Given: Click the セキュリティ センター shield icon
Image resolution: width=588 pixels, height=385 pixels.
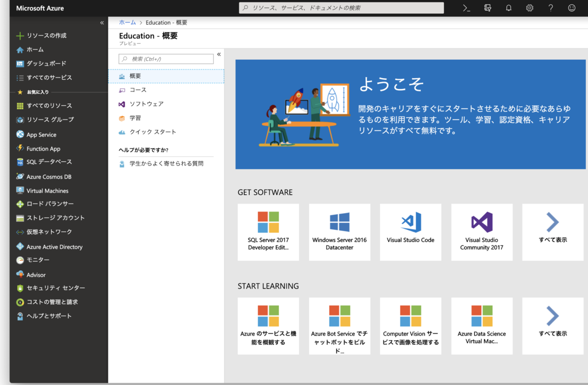Looking at the screenshot, I should pos(20,288).
